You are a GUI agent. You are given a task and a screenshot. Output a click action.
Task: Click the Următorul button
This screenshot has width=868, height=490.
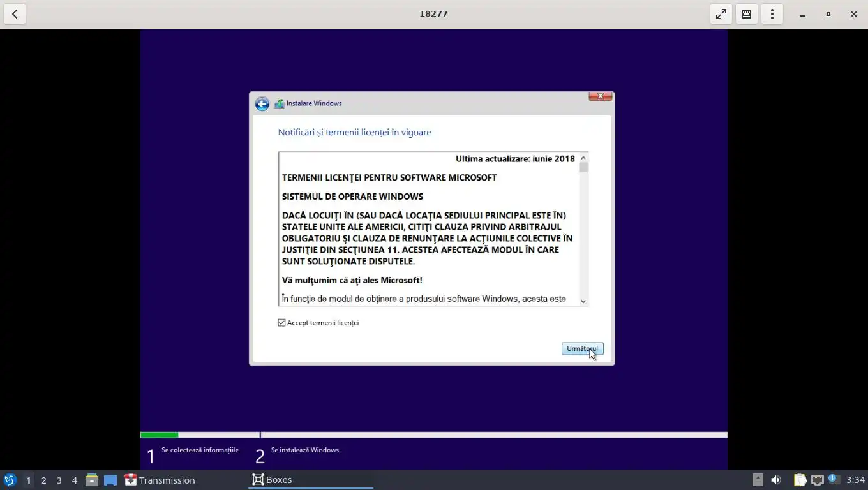[x=582, y=348]
